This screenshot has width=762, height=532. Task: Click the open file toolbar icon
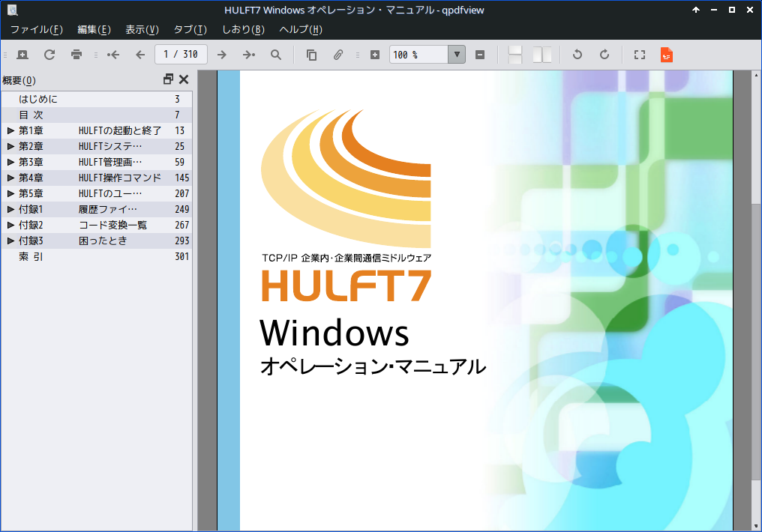coord(22,55)
